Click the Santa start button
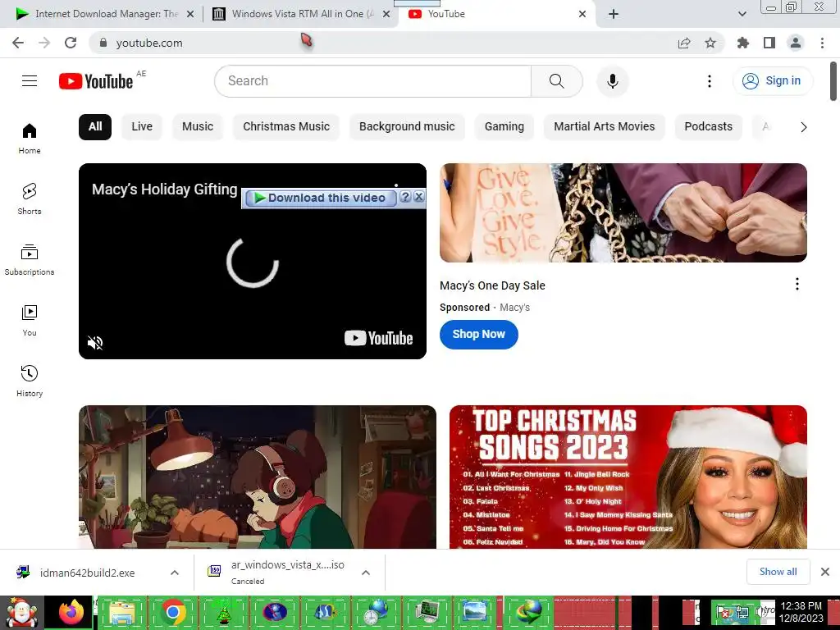This screenshot has height=630, width=840. pos(22,612)
